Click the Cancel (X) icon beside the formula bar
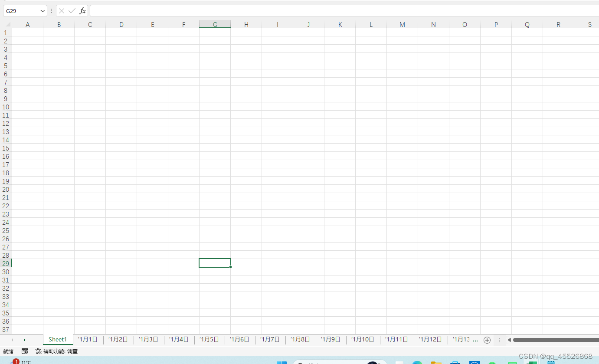The height and width of the screenshot is (364, 599). point(61,11)
